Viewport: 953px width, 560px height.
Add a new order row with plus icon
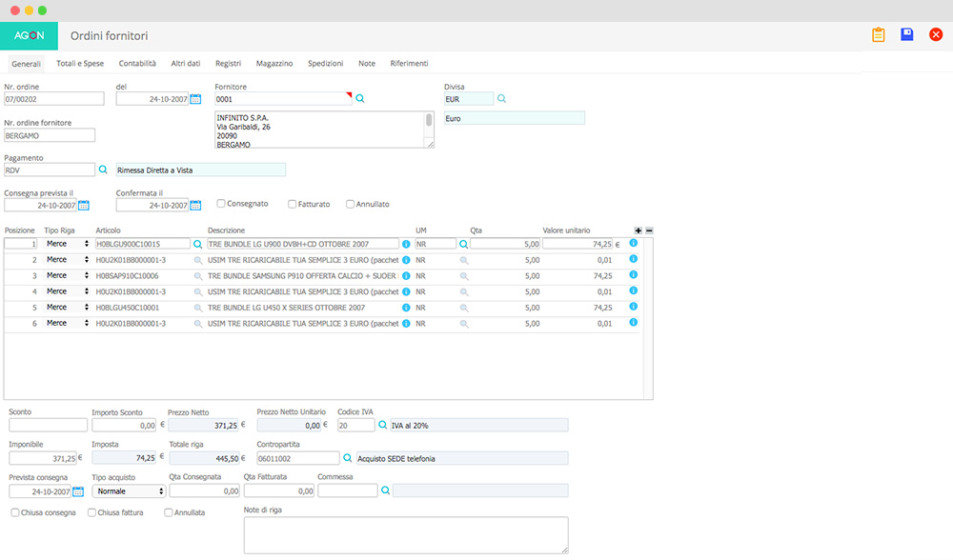point(639,230)
